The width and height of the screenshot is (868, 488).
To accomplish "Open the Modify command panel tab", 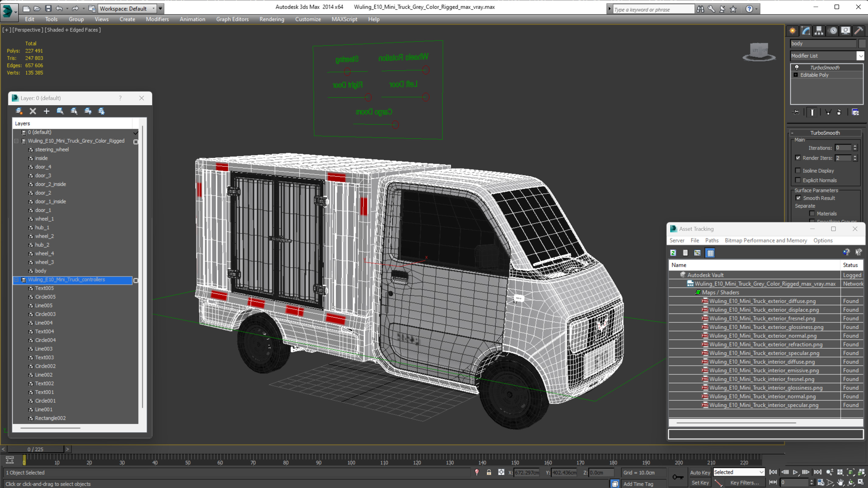I will [x=806, y=31].
